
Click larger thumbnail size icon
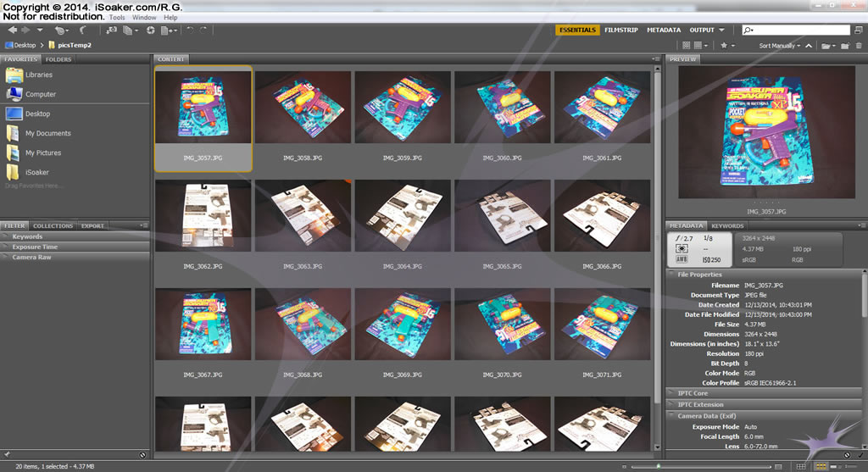779,466
